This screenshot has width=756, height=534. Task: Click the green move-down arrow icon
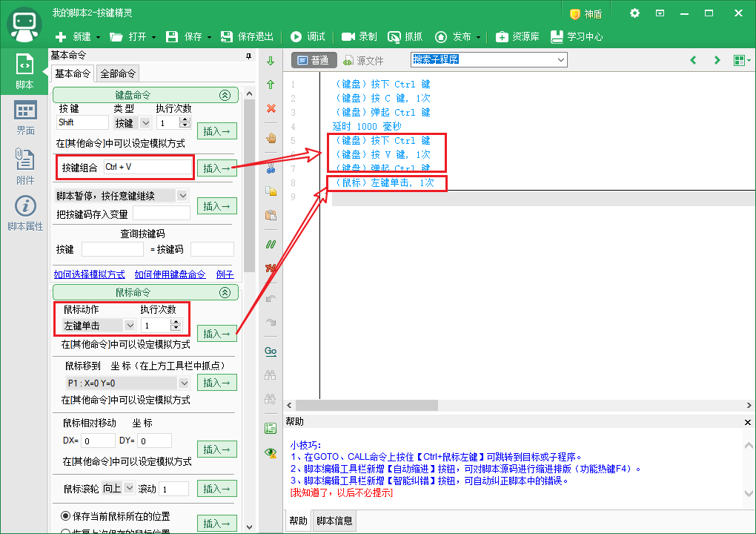point(271,61)
